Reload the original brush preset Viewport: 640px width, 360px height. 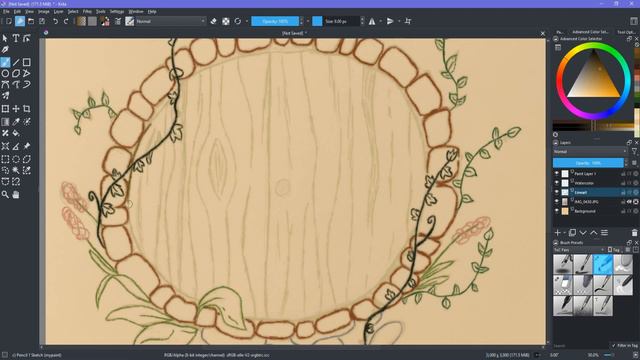(238, 21)
